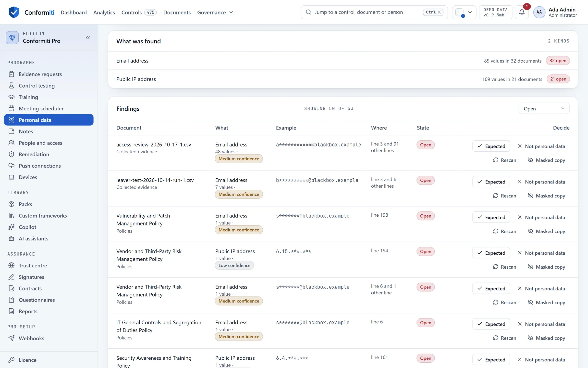Click the AI assistants robot icon
The image size is (588, 368).
click(x=12, y=238)
